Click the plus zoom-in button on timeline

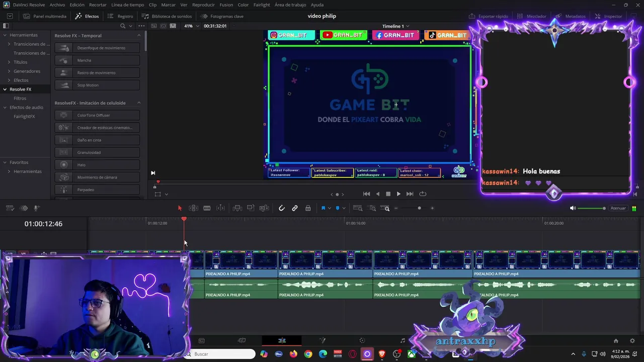(432, 208)
